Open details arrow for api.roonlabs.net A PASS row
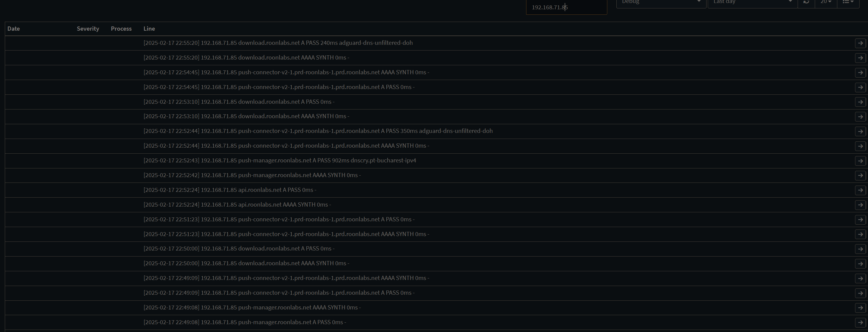This screenshot has height=332, width=868. 860,190
